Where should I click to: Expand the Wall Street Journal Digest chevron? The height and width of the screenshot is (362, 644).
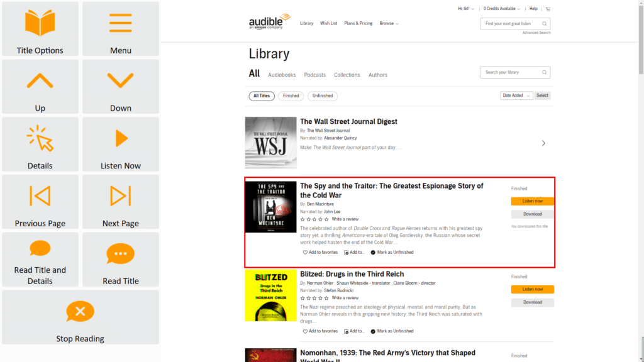[543, 143]
